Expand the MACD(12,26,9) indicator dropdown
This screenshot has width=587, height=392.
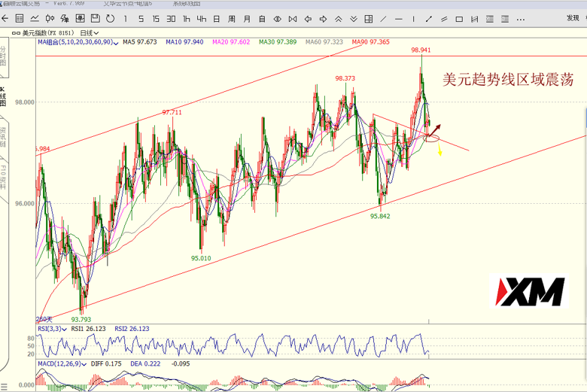click(x=62, y=363)
